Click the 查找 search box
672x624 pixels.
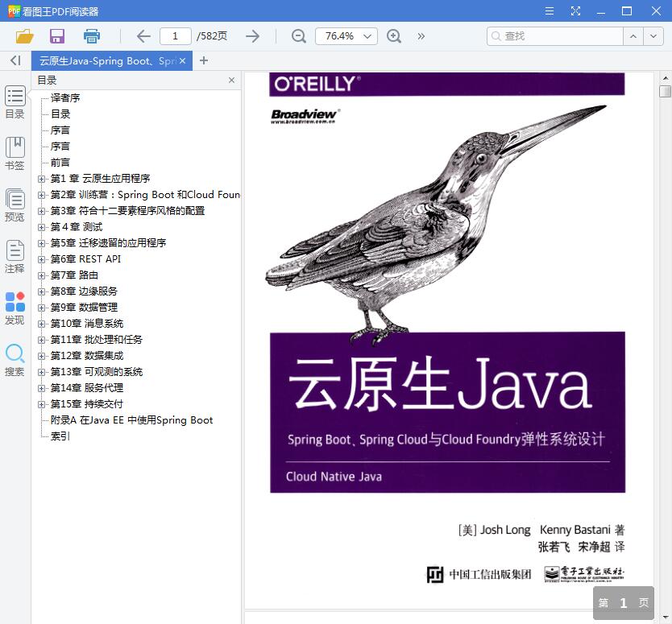point(555,36)
